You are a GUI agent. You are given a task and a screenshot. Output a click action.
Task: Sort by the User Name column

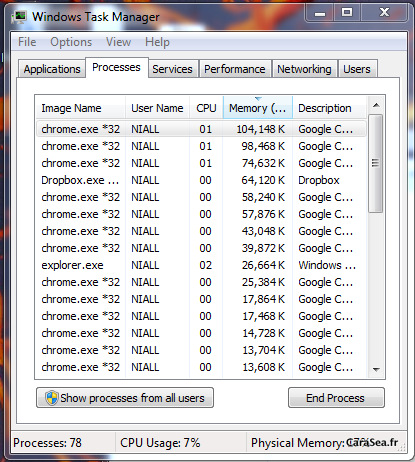[x=157, y=108]
